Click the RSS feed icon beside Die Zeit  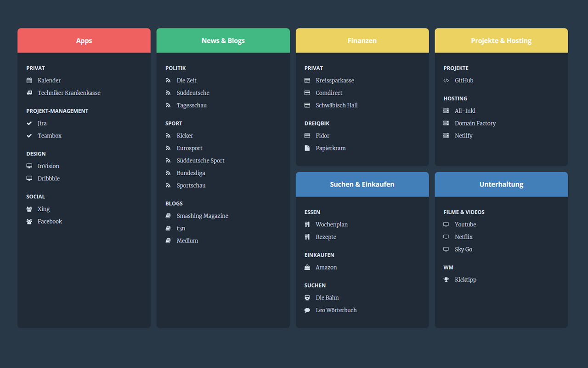[x=168, y=80]
